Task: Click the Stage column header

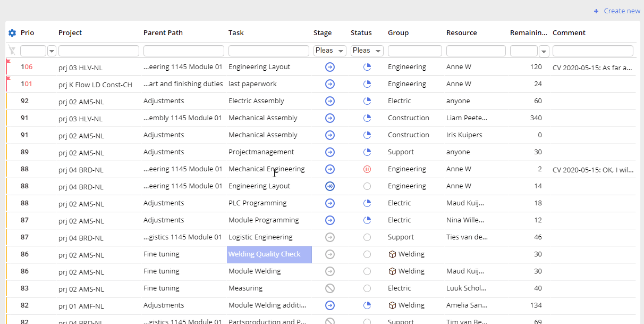Action: pos(323,33)
